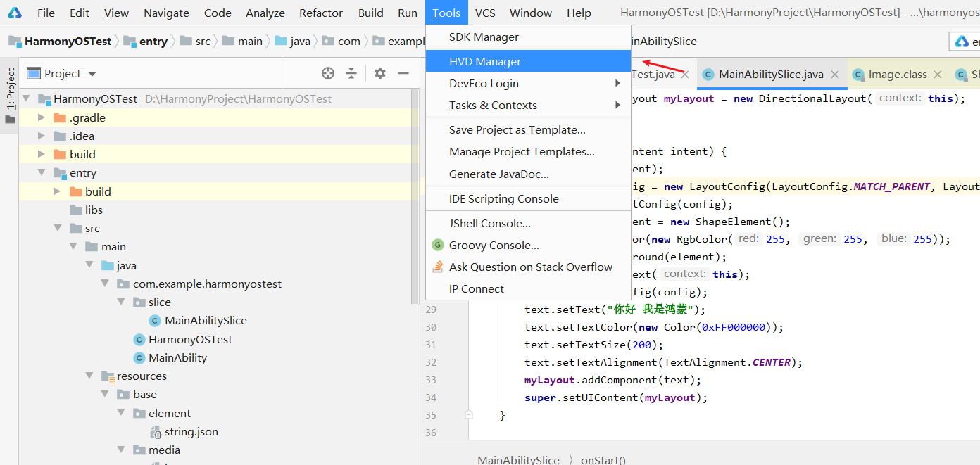
Task: Click the Groovy Console icon
Action: coord(438,246)
